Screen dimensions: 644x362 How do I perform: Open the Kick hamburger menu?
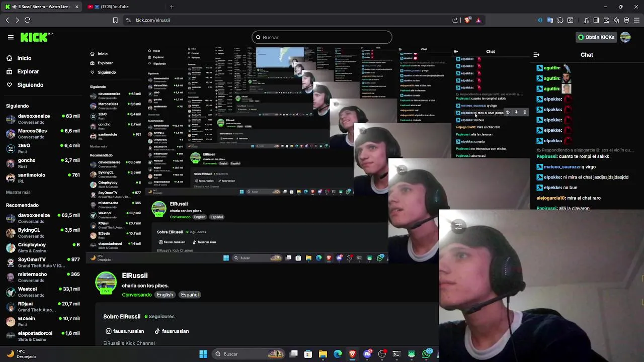point(11,37)
